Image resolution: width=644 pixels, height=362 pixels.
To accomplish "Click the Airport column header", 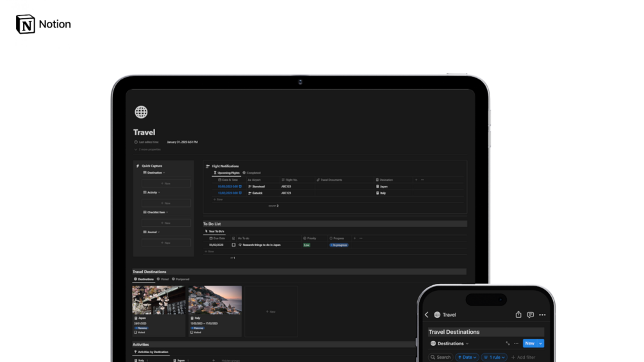I will tap(254, 180).
